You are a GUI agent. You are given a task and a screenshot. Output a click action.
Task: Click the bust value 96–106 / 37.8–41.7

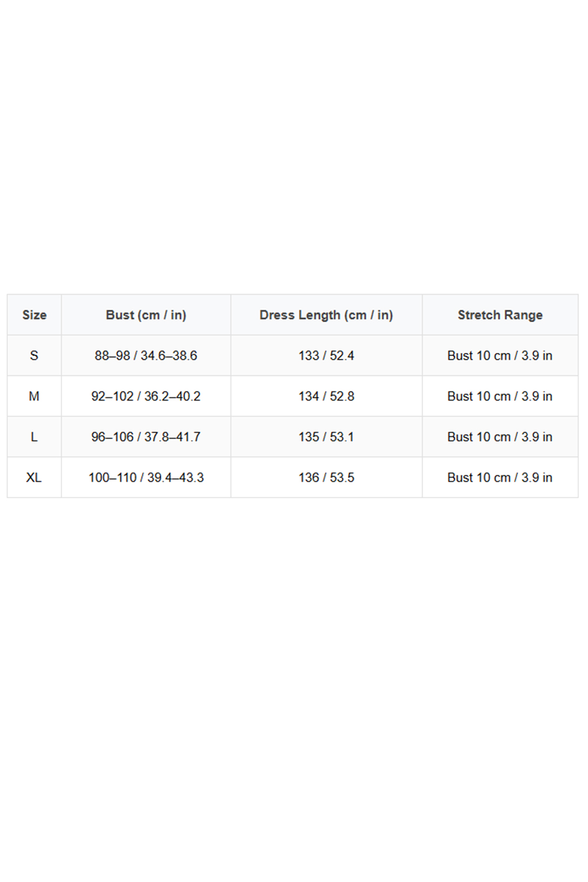click(x=146, y=437)
